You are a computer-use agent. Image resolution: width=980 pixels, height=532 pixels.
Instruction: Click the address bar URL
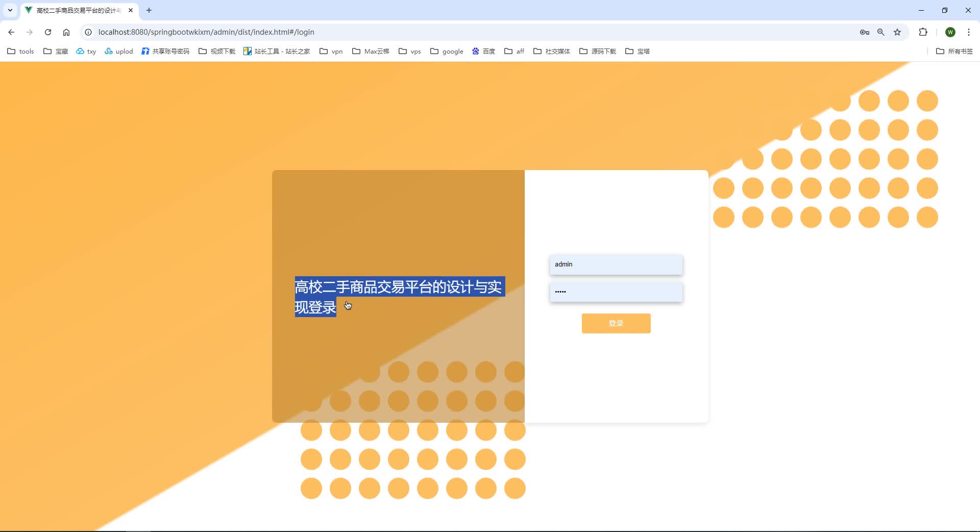206,32
